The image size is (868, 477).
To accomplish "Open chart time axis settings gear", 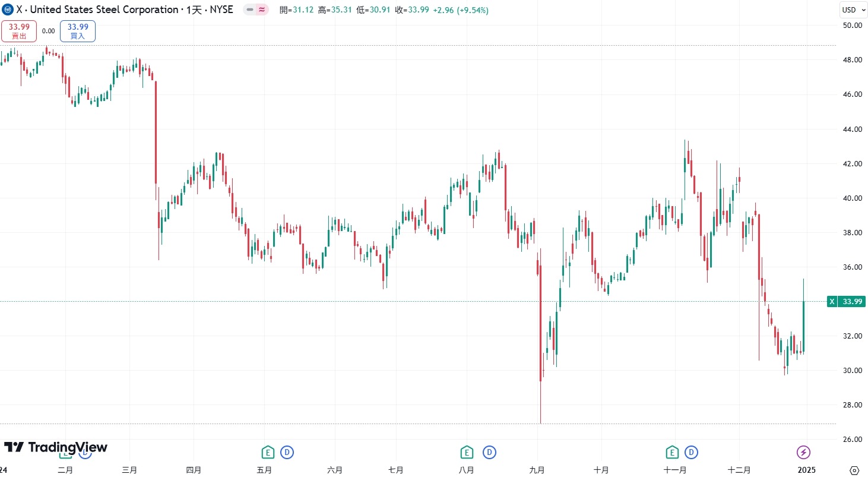I will point(854,470).
